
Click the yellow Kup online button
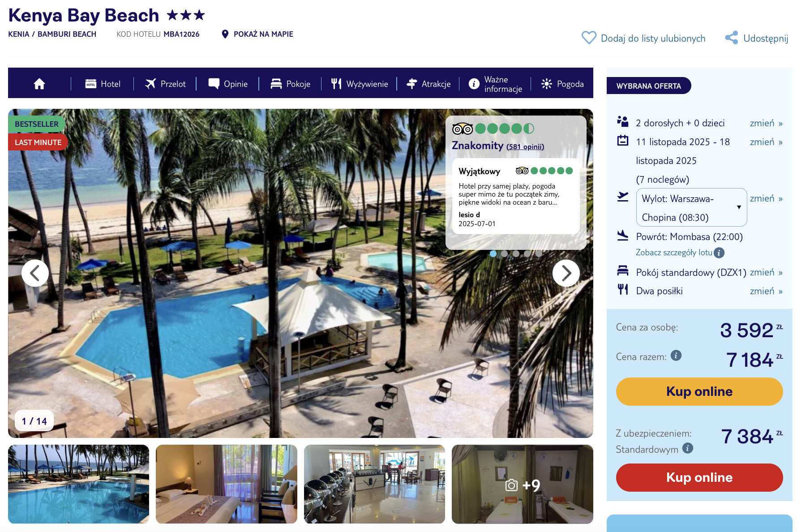(699, 391)
